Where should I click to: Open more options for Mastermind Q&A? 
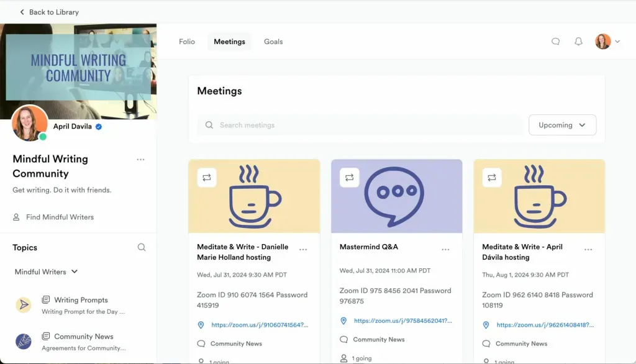pyautogui.click(x=445, y=250)
